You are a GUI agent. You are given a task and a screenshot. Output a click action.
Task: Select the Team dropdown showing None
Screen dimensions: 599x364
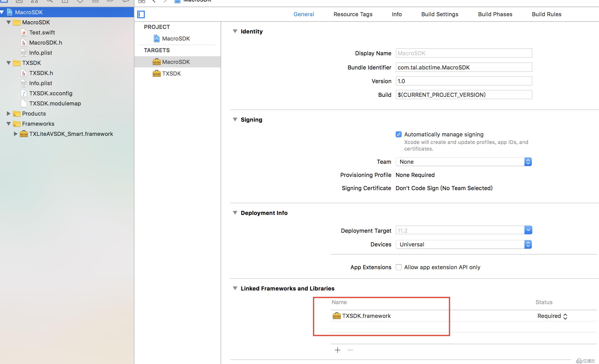[463, 162]
